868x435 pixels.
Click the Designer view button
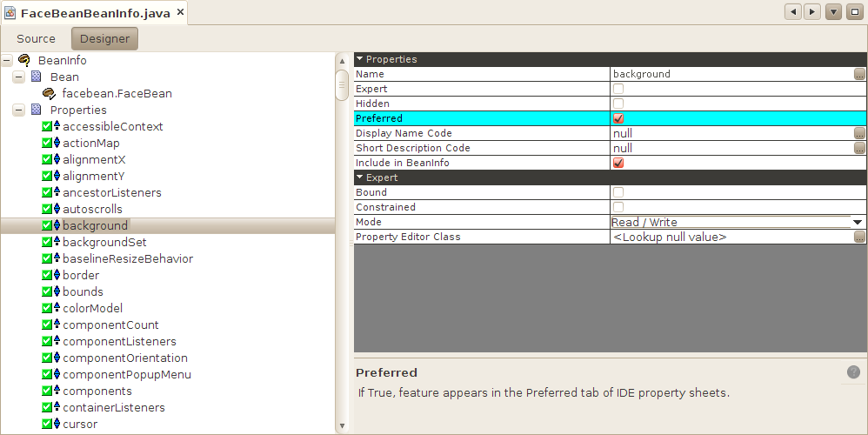click(x=104, y=39)
